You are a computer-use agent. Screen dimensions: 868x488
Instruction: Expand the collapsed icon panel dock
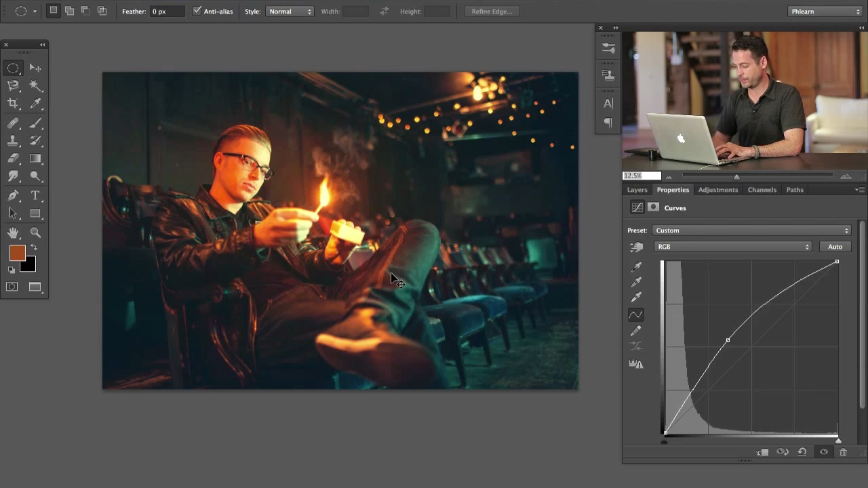616,28
